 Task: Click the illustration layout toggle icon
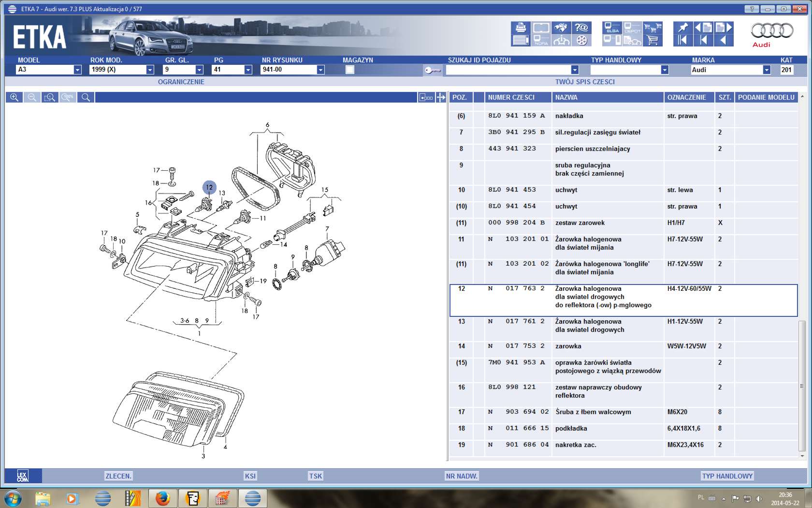coord(426,97)
